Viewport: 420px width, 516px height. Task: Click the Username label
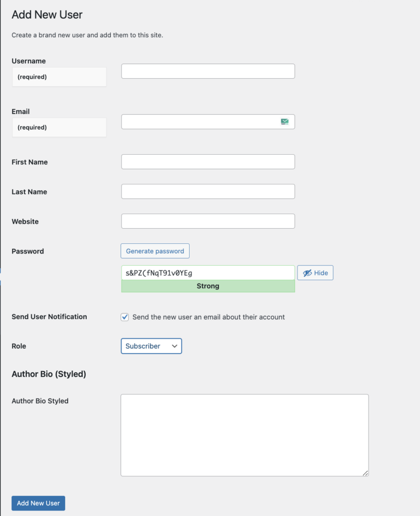[29, 61]
